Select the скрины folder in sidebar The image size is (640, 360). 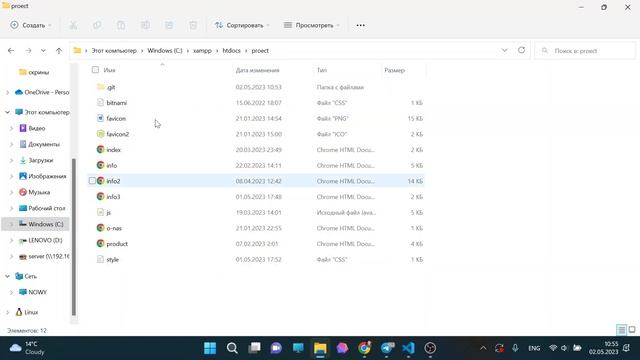(39, 72)
